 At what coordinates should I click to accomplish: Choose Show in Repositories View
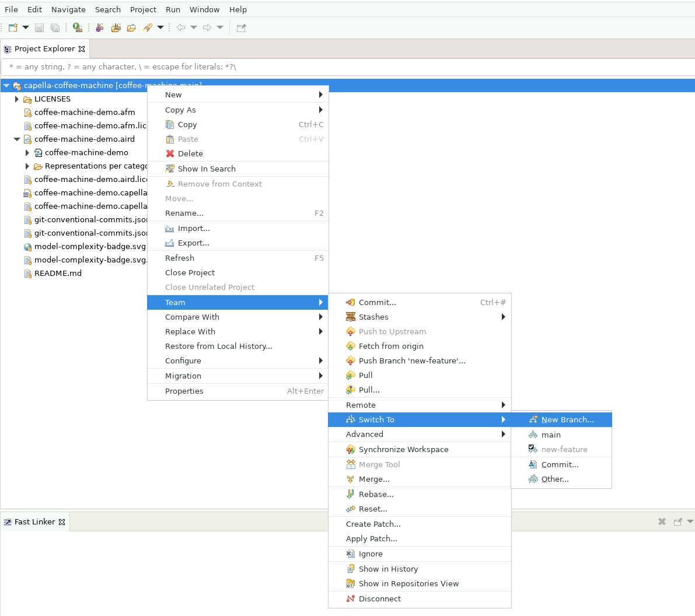point(410,583)
